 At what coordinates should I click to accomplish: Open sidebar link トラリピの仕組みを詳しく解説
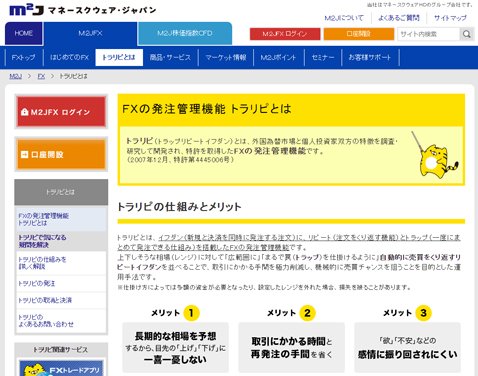pyautogui.click(x=61, y=263)
